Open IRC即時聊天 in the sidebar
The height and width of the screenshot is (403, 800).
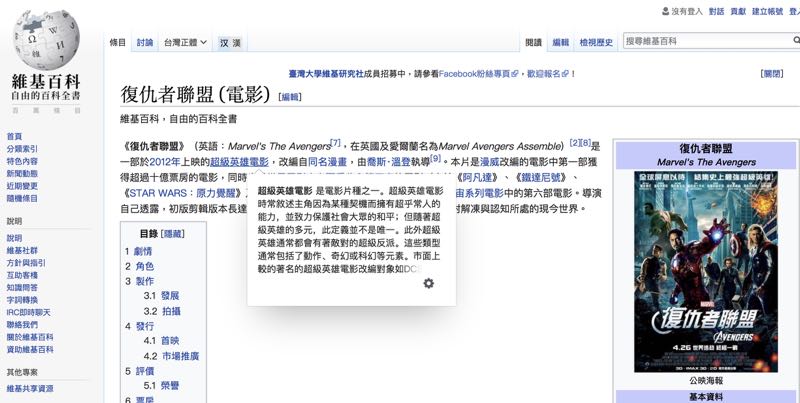tap(28, 312)
